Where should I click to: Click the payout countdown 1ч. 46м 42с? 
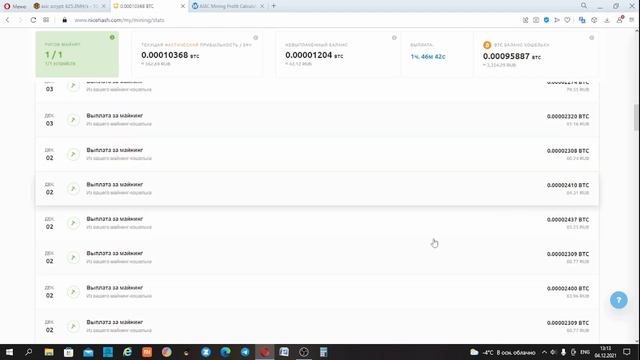pyautogui.click(x=428, y=57)
